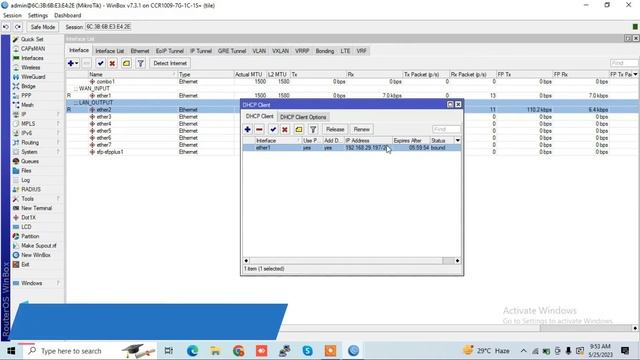Switch to Ethernet tab
Viewport: 640px width, 360px height.
click(140, 51)
